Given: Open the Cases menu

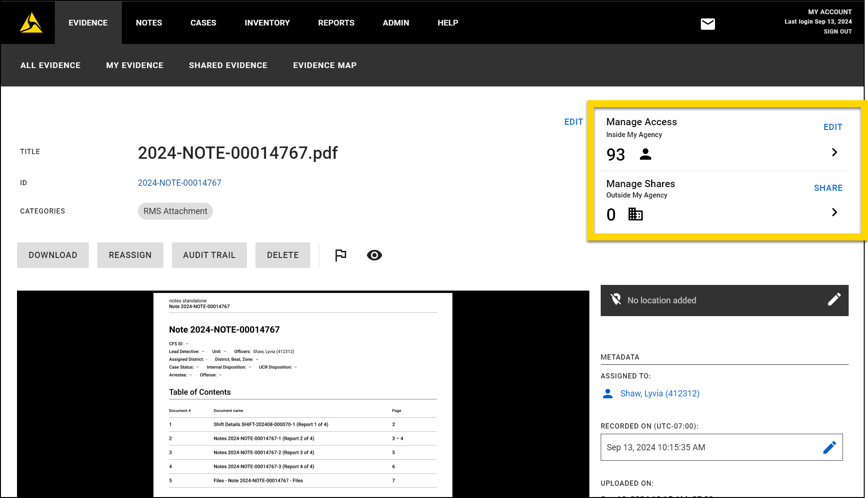Looking at the screenshot, I should tap(203, 23).
